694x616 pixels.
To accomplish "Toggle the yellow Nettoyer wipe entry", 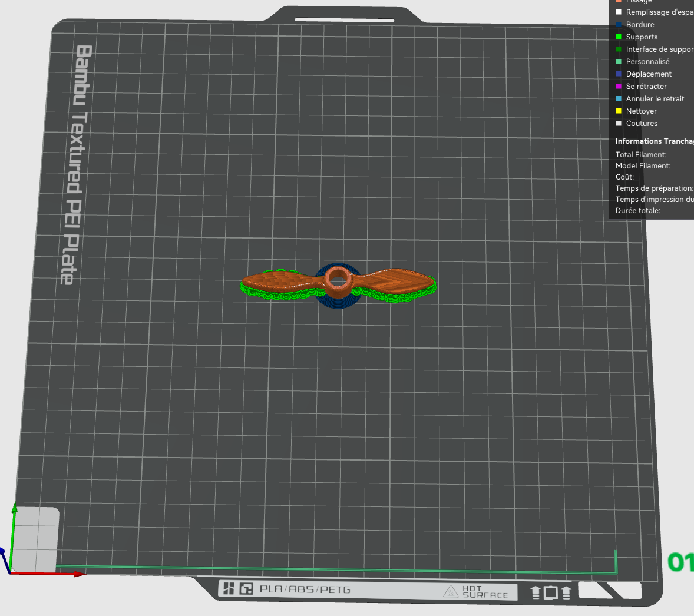I will [641, 111].
